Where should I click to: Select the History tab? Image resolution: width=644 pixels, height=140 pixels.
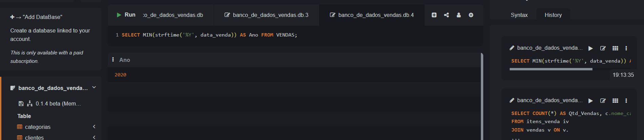553,15
